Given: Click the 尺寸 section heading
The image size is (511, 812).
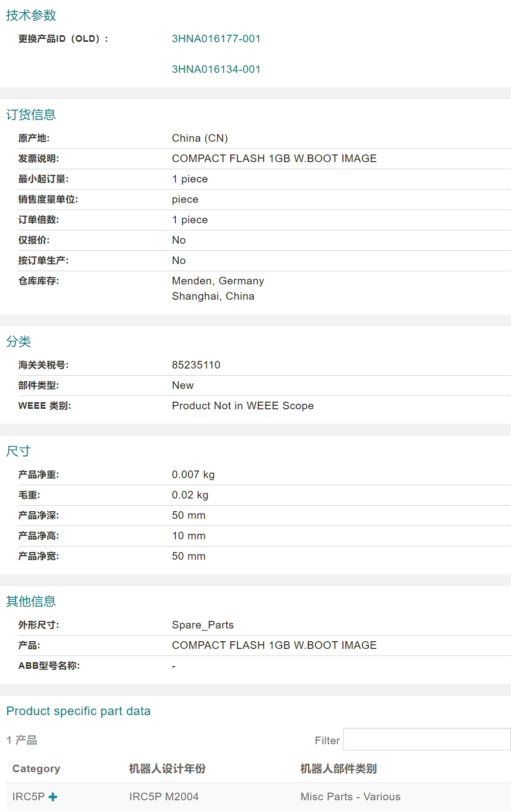Looking at the screenshot, I should point(18,451).
